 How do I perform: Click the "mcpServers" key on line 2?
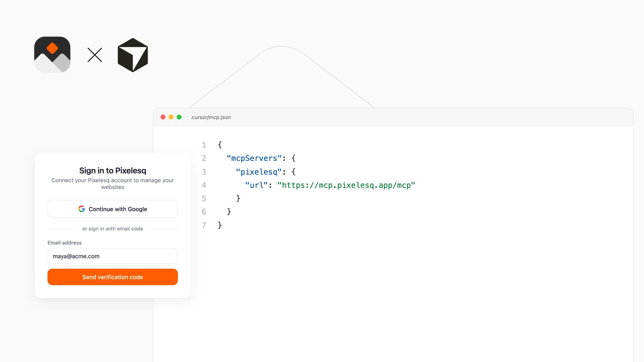[x=254, y=158]
